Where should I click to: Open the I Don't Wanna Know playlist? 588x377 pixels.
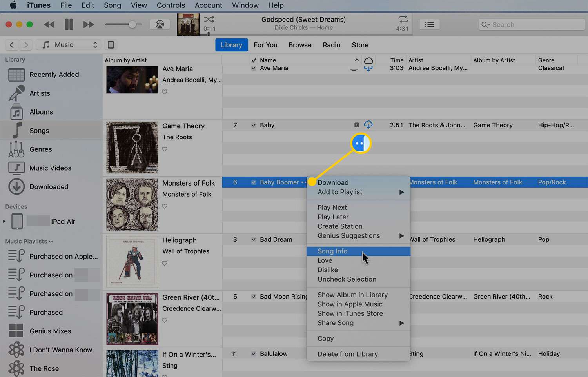click(51, 350)
